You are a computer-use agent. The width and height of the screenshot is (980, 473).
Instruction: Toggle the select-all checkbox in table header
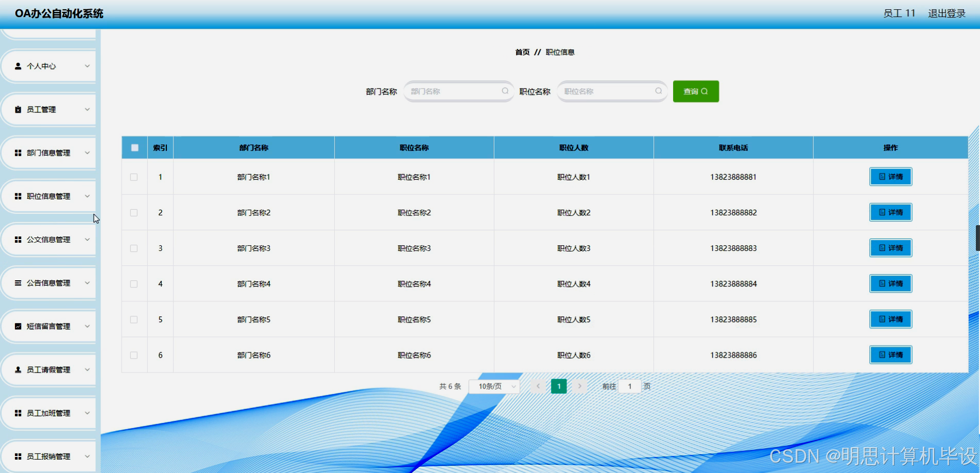[x=134, y=147]
